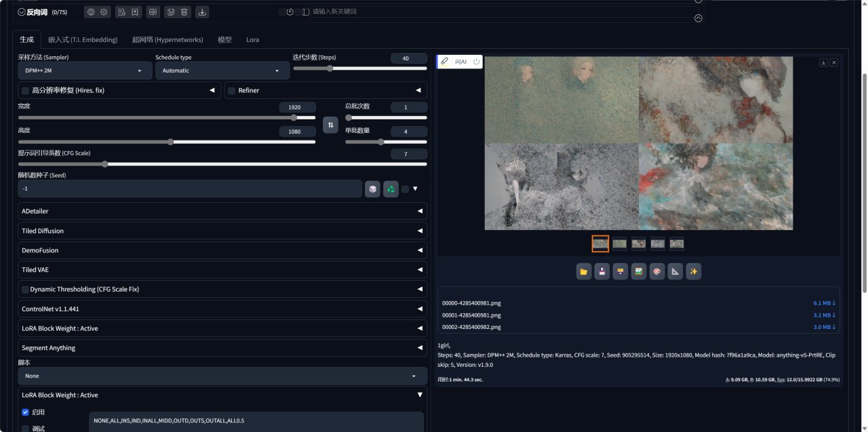
Task: Click the 迭代步数 (Steps) slider
Action: pos(359,68)
